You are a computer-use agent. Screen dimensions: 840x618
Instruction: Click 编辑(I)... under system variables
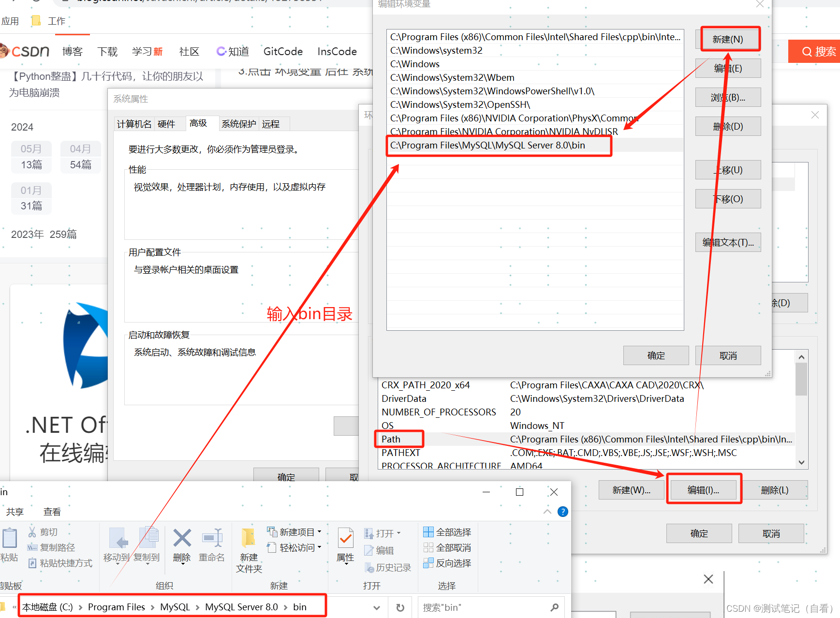703,490
